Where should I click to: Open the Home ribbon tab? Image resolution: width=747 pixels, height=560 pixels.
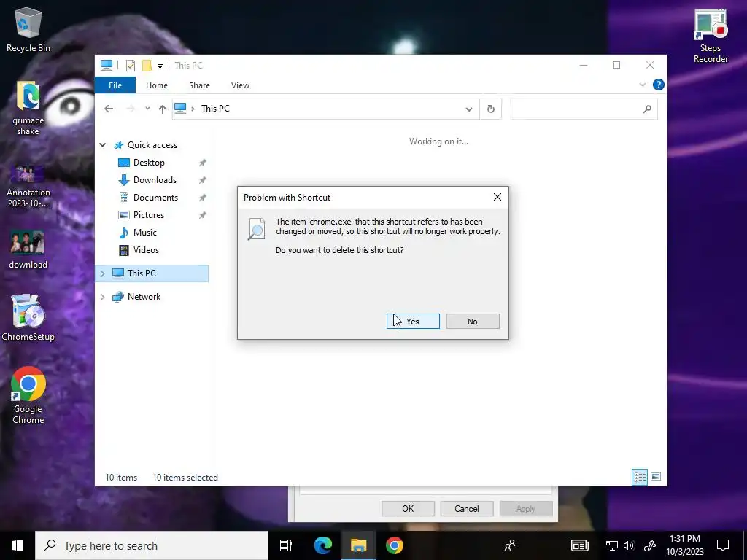[157, 85]
